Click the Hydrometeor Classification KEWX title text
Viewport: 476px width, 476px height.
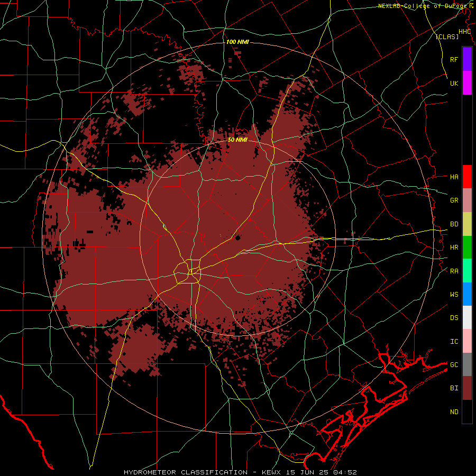pyautogui.click(x=240, y=472)
